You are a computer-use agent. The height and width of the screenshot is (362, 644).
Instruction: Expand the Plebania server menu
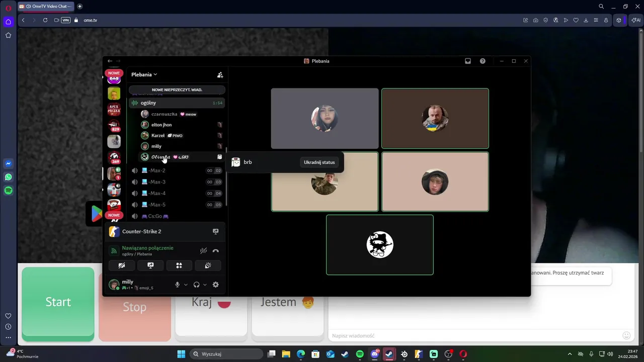point(144,74)
